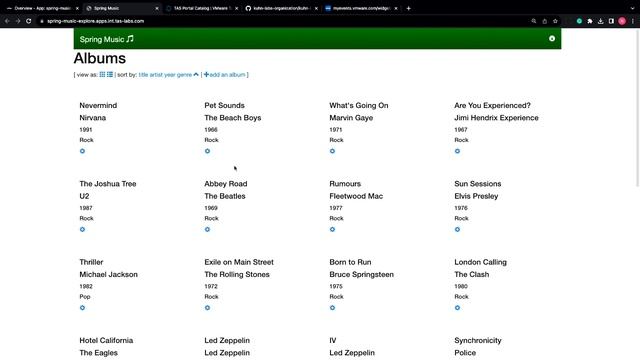Viewport: 640px width, 360px height.
Task: Switch to GitHub kuhn-labs-organization tab
Action: click(x=282, y=8)
